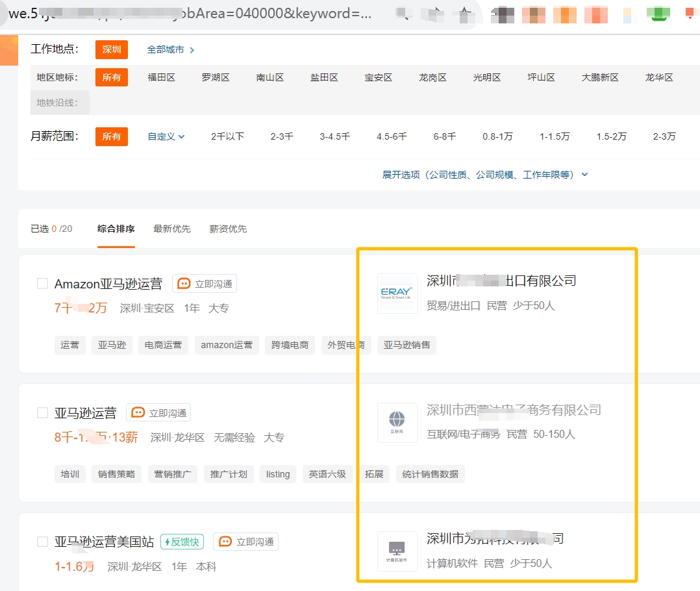The height and width of the screenshot is (591, 700).
Task: Click the 营销推广 tag
Action: coord(173,474)
